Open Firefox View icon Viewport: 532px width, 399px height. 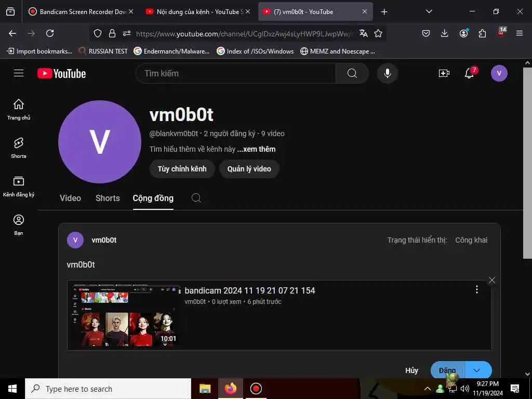10,11
